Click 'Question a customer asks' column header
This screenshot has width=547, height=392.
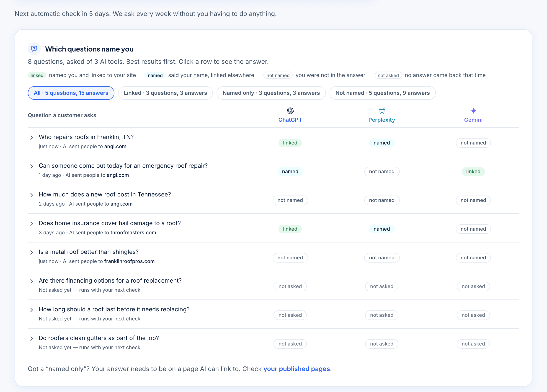[x=62, y=115]
